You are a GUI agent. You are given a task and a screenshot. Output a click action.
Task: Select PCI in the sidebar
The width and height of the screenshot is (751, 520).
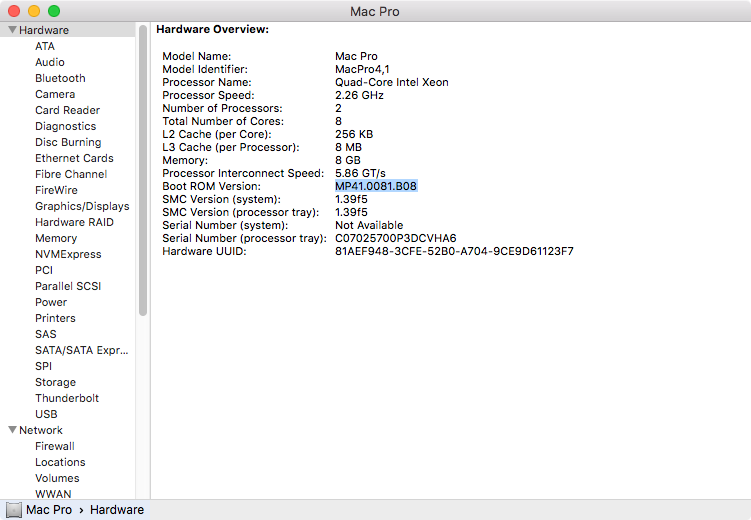(44, 270)
